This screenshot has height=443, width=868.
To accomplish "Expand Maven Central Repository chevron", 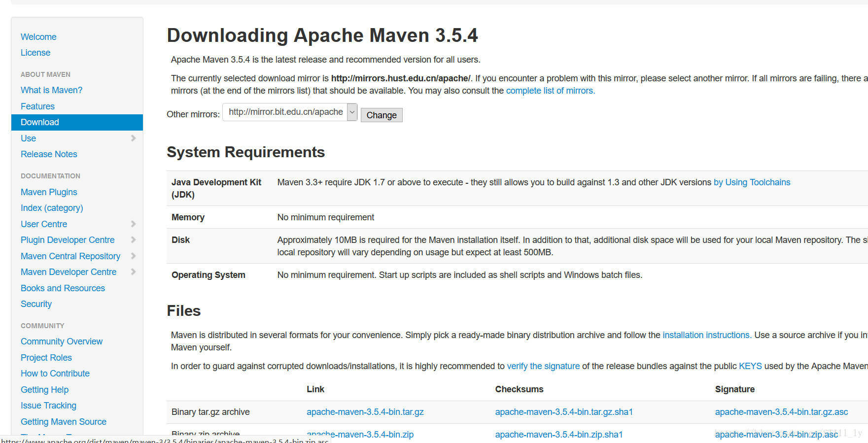I will click(133, 256).
